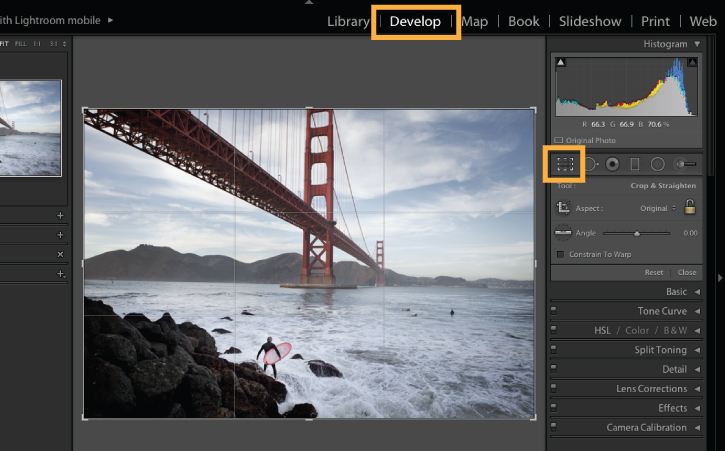Image resolution: width=725 pixels, height=451 pixels.
Task: Expand the Lens Corrections panel
Action: point(697,389)
